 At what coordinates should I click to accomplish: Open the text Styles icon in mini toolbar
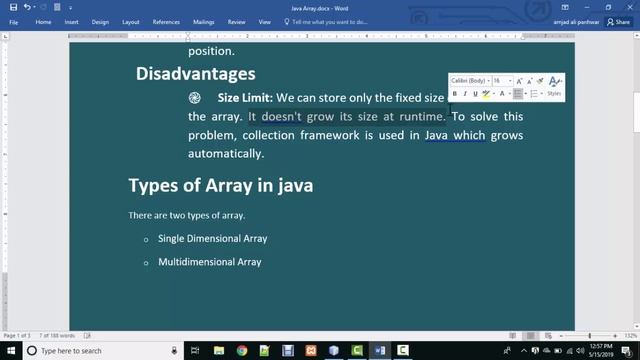(x=554, y=82)
